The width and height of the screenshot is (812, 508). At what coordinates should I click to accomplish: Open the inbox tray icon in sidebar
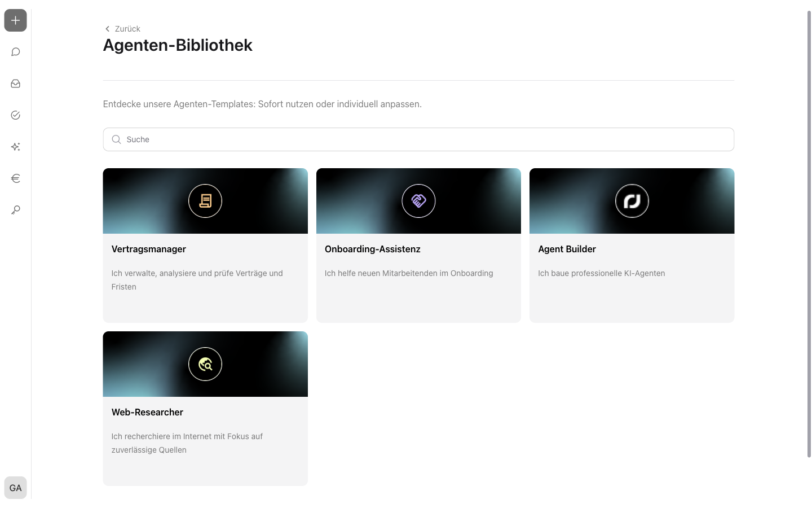click(15, 84)
